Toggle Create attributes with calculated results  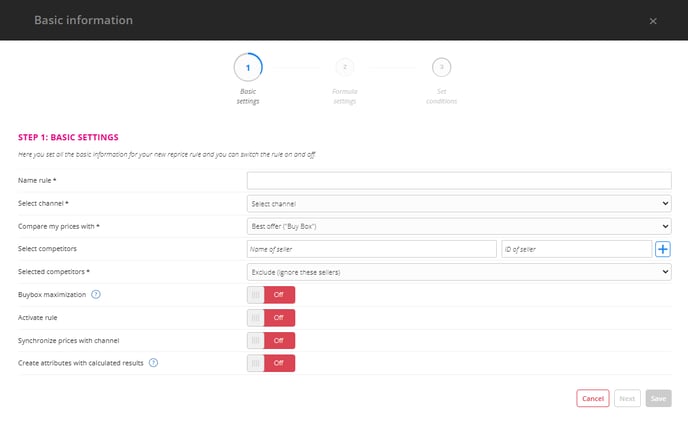click(271, 363)
